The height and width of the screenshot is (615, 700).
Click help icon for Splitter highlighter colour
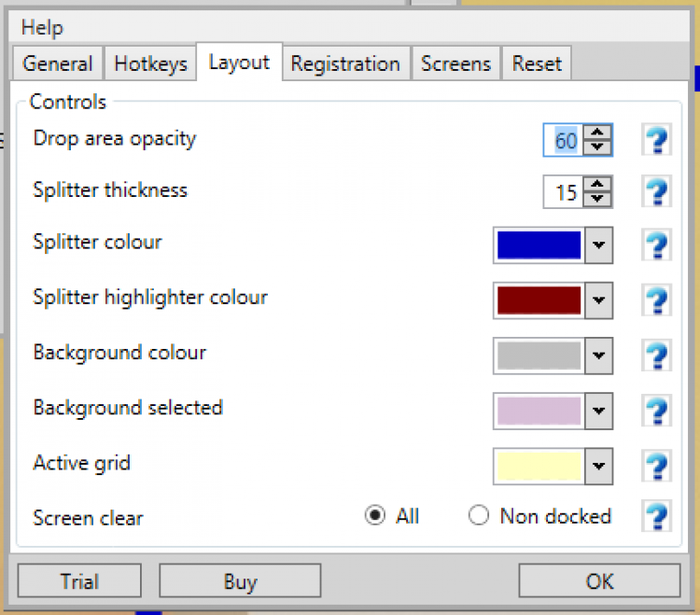657,301
